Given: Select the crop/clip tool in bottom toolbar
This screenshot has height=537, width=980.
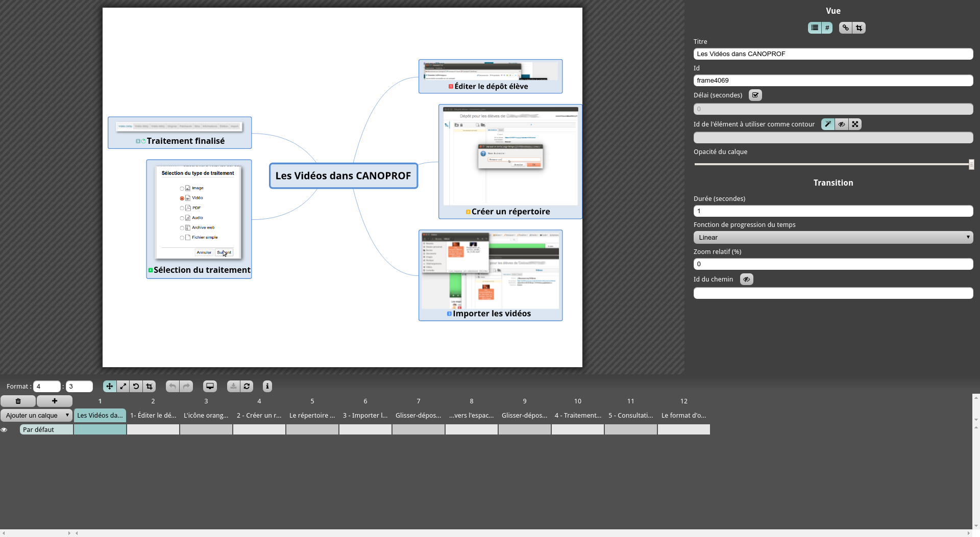Looking at the screenshot, I should pyautogui.click(x=150, y=386).
